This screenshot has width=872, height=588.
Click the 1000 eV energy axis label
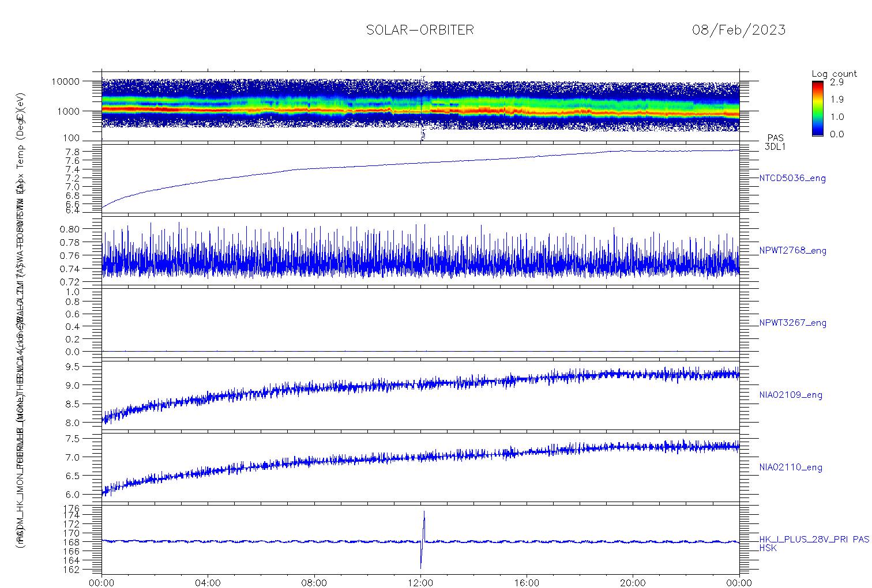click(x=69, y=111)
